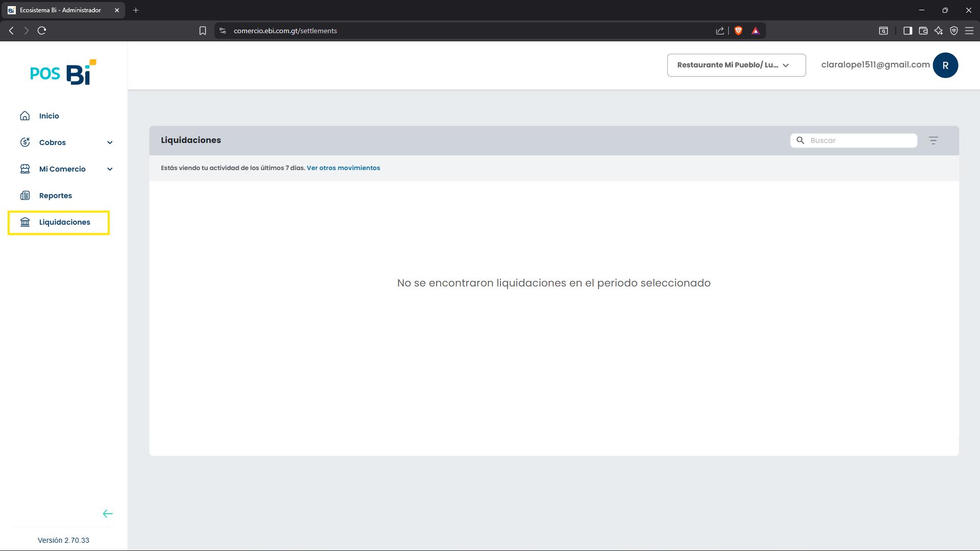The height and width of the screenshot is (551, 980).
Task: Open the Brave Wallet icon
Action: click(x=923, y=31)
